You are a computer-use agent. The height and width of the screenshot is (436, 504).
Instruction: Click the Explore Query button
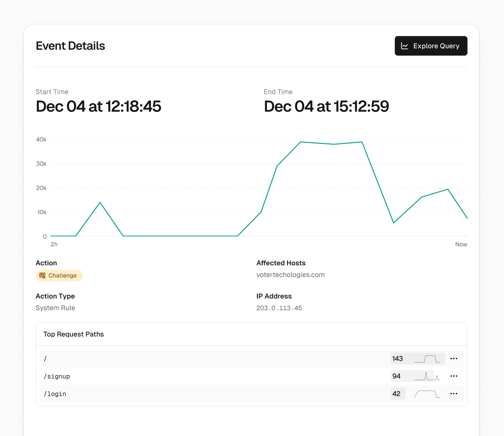click(431, 46)
